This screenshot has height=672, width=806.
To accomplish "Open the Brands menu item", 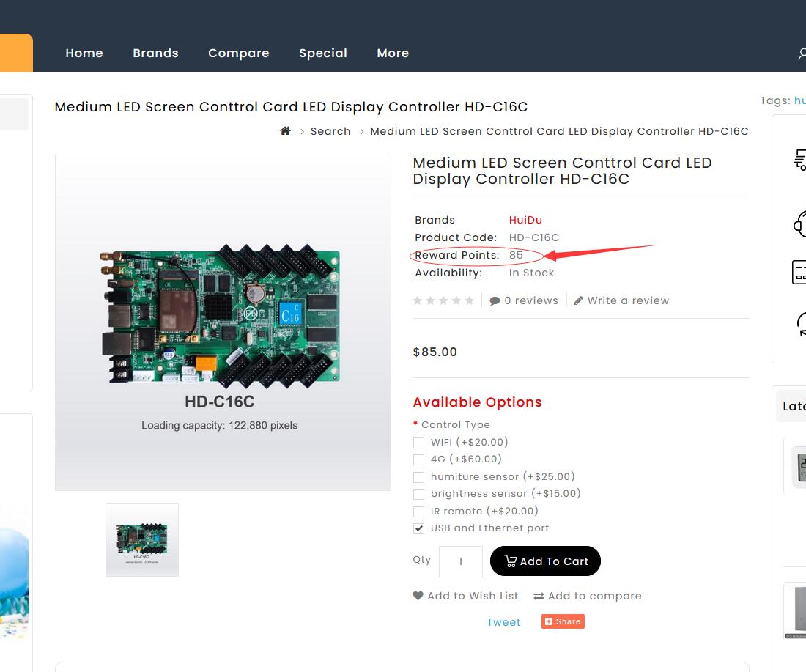I will (156, 53).
